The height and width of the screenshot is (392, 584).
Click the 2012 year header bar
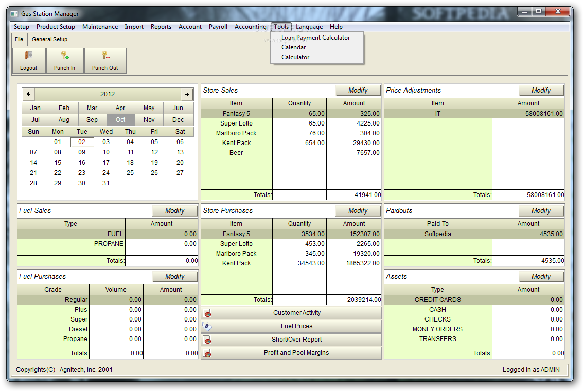[x=108, y=94]
